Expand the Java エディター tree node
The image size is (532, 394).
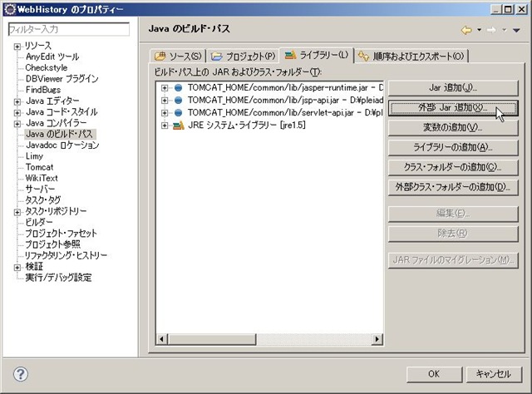(x=17, y=101)
